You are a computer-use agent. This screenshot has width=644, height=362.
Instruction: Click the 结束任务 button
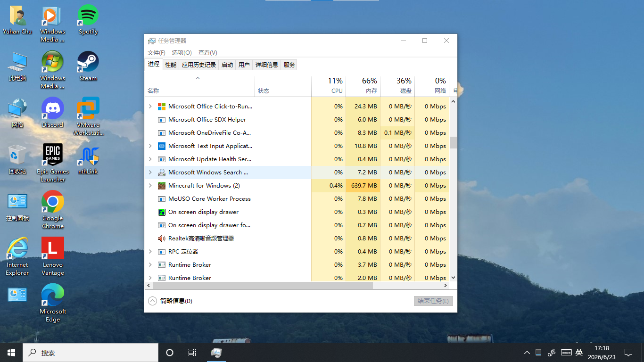point(433,301)
